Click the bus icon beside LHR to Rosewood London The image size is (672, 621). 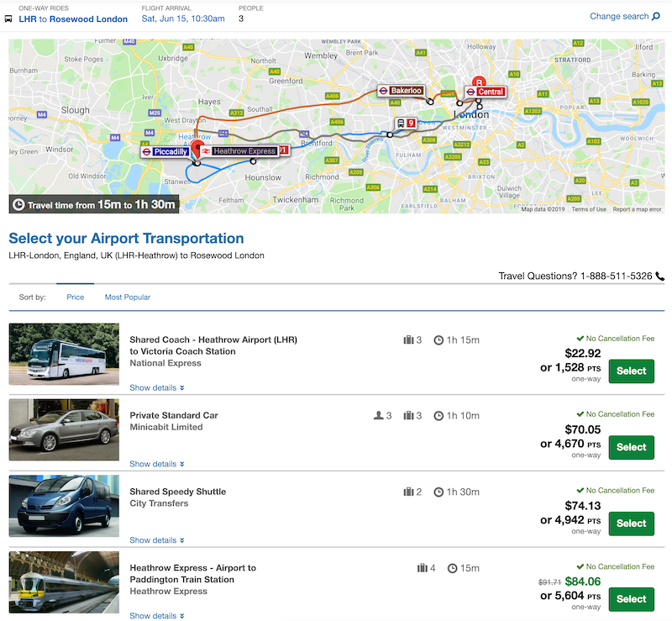8,18
